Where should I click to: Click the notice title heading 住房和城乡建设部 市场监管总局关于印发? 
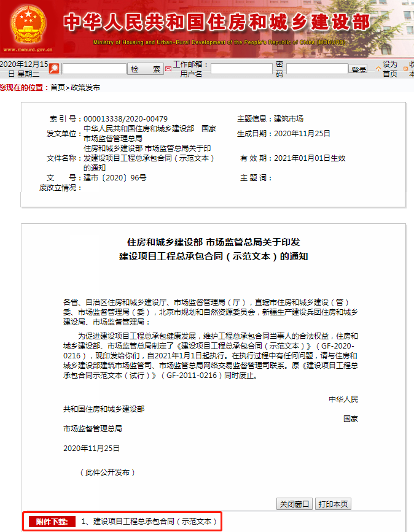click(x=214, y=242)
